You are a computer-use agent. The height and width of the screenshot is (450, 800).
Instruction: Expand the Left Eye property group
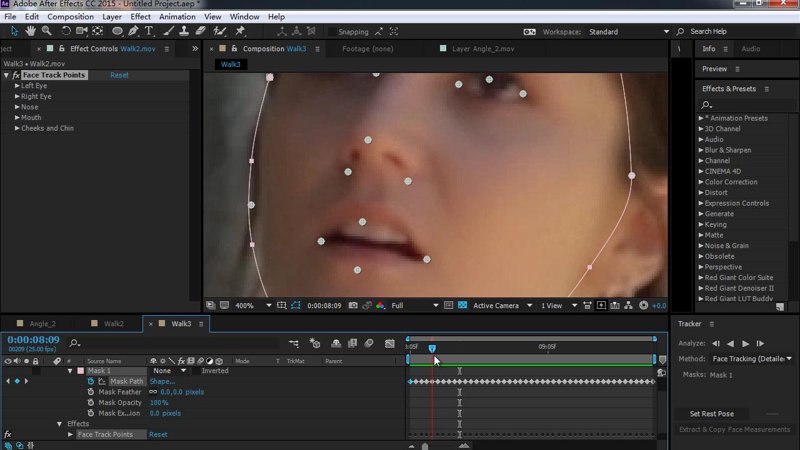click(x=17, y=86)
